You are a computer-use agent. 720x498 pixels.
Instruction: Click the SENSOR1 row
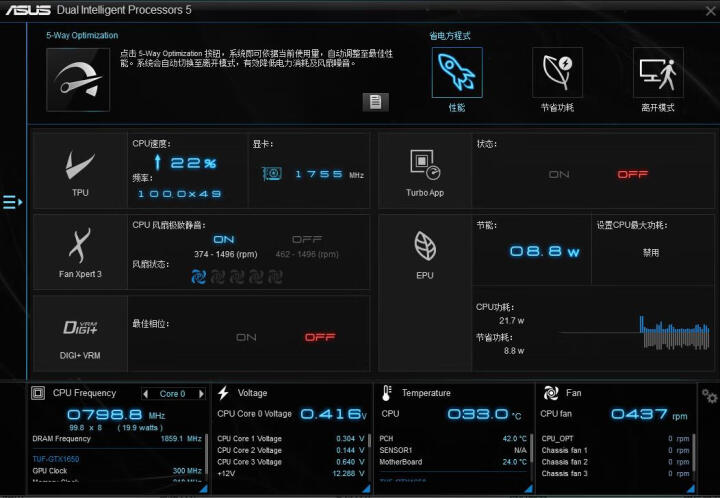453,450
